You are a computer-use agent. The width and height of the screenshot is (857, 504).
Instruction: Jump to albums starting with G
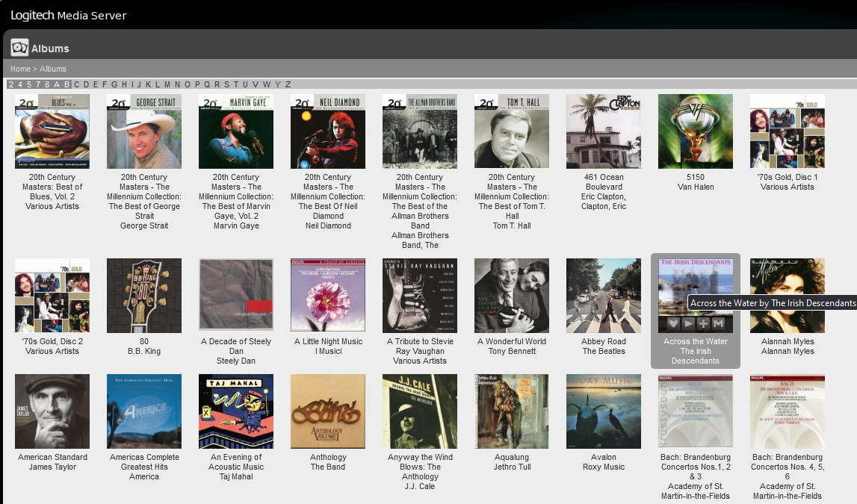pyautogui.click(x=114, y=84)
